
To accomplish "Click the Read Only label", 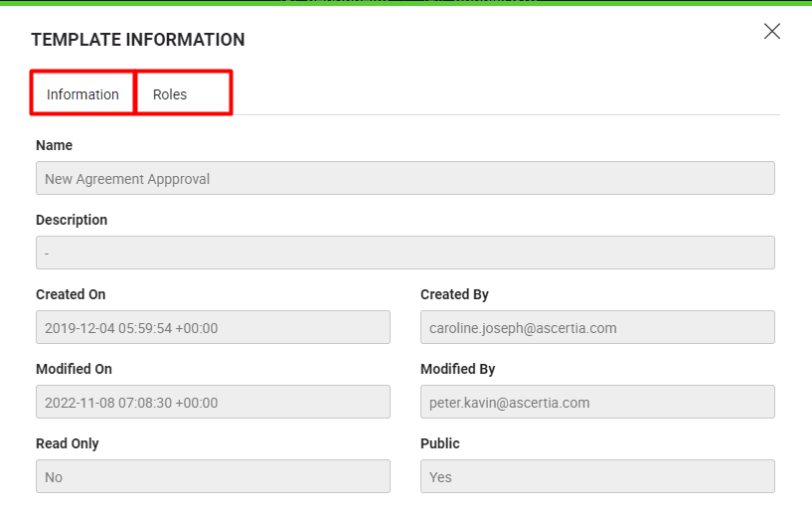I will (68, 443).
